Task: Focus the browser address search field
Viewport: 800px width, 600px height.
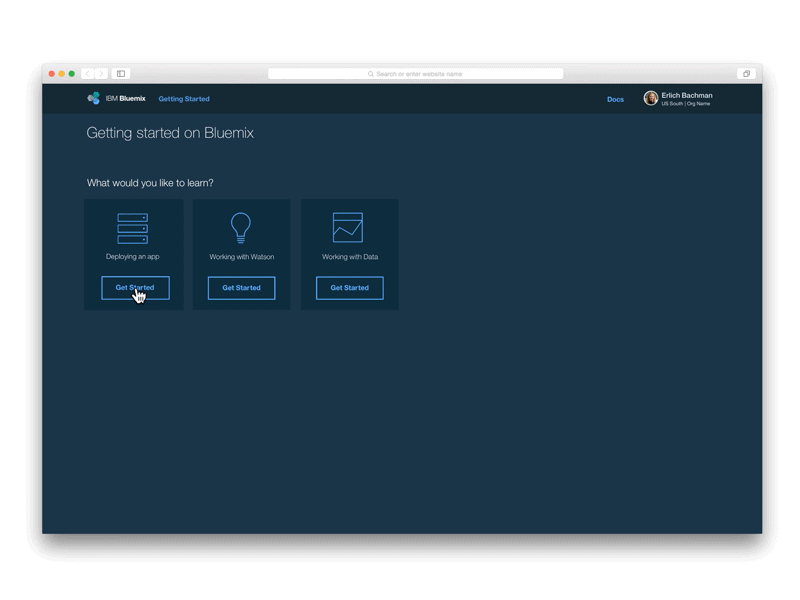Action: click(x=415, y=74)
